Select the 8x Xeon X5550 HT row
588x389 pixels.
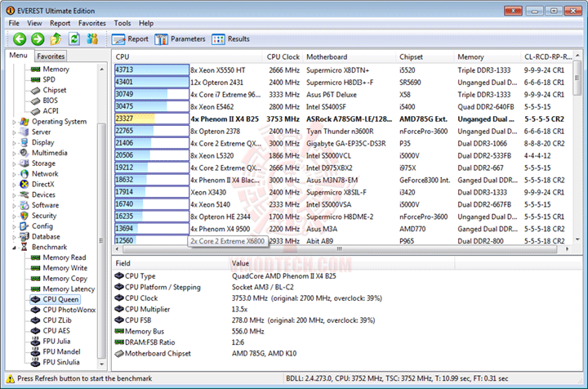click(x=343, y=70)
